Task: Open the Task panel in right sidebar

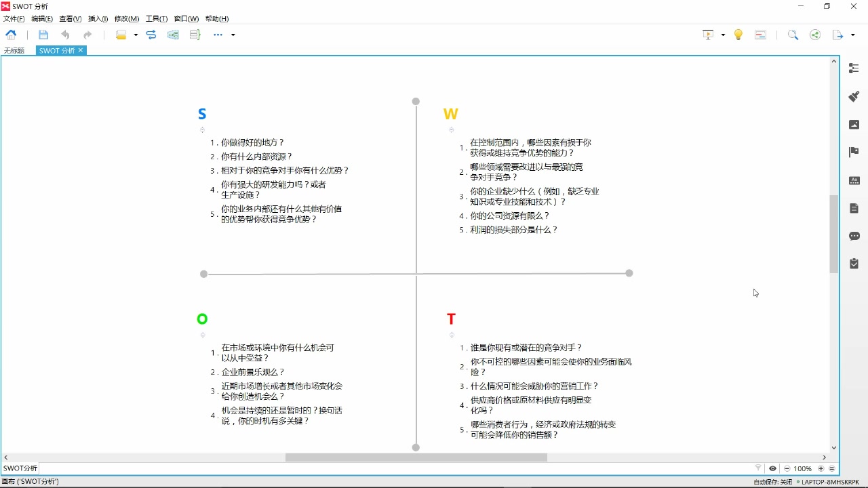Action: click(854, 264)
